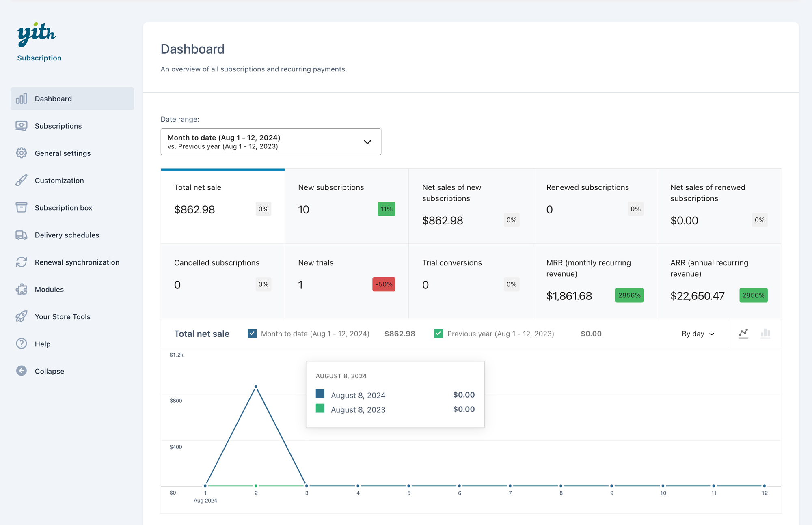This screenshot has height=525, width=812.
Task: Uncheck the Previous year comparison checkbox
Action: click(x=438, y=334)
